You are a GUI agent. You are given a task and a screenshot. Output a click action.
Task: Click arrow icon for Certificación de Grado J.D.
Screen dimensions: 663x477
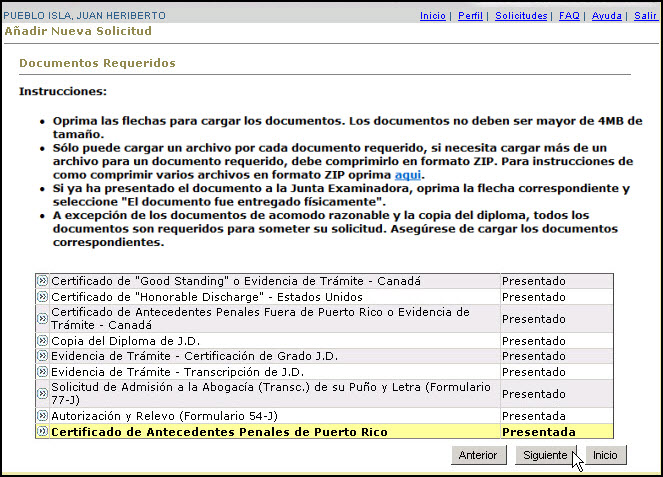click(42, 356)
